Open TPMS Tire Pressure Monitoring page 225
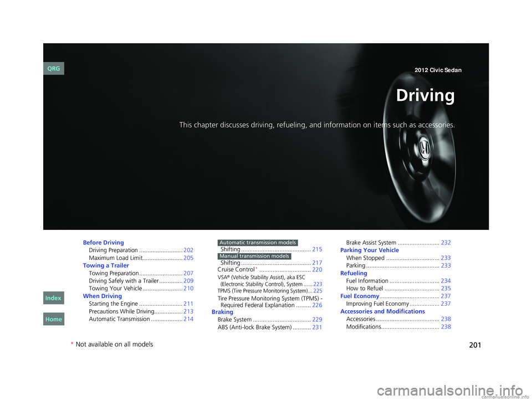532x400 pixels. [270, 291]
